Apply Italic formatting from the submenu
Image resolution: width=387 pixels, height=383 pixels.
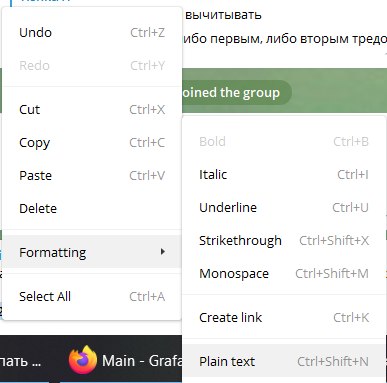click(x=284, y=174)
